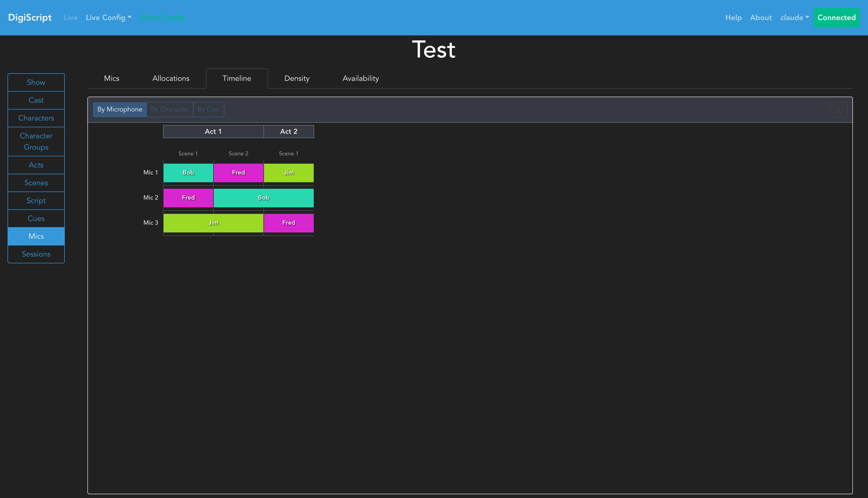Open the Live Config dropdown menu

(x=108, y=18)
